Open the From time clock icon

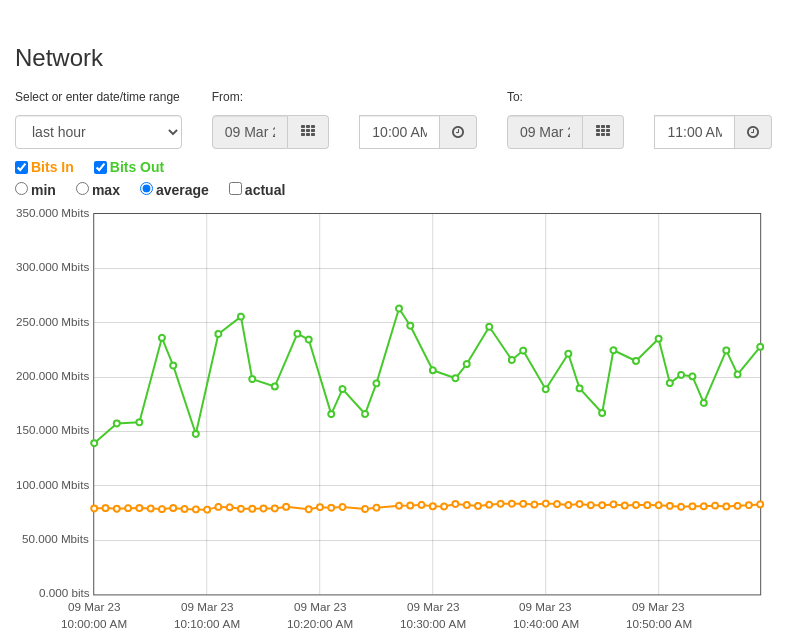tap(458, 132)
